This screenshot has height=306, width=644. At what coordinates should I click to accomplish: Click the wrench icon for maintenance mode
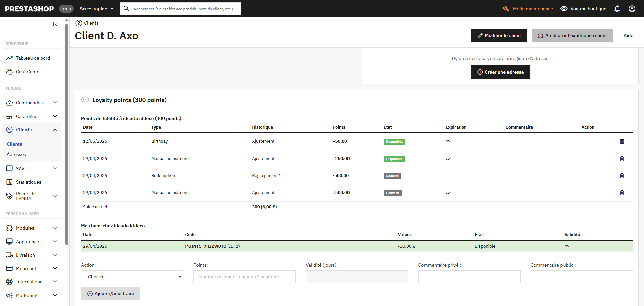[x=506, y=9]
